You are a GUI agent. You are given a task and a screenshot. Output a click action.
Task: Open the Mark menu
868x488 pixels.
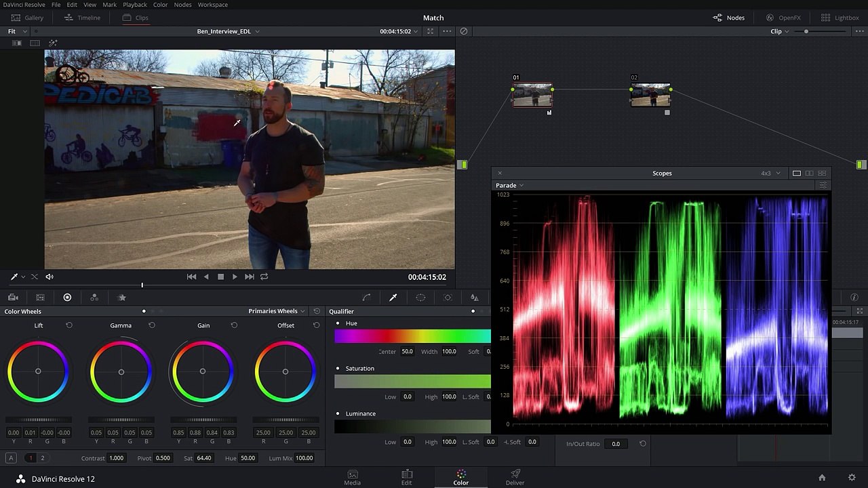coord(109,5)
